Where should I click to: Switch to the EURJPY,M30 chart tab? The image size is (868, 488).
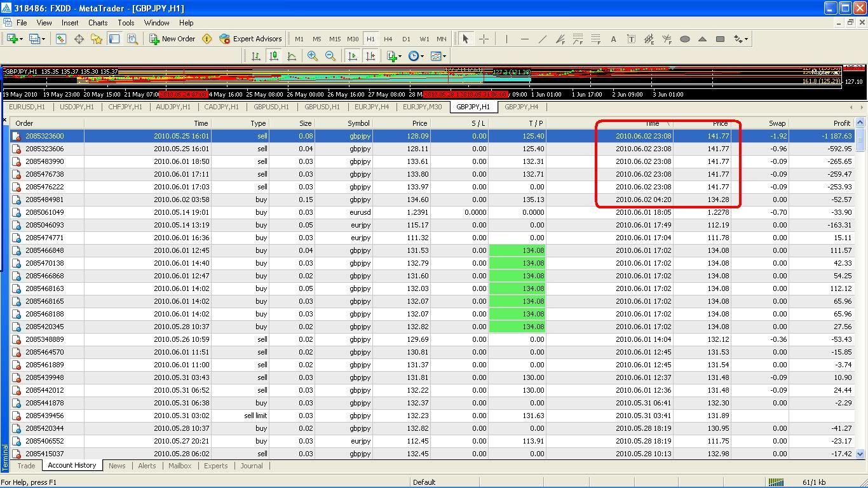422,107
